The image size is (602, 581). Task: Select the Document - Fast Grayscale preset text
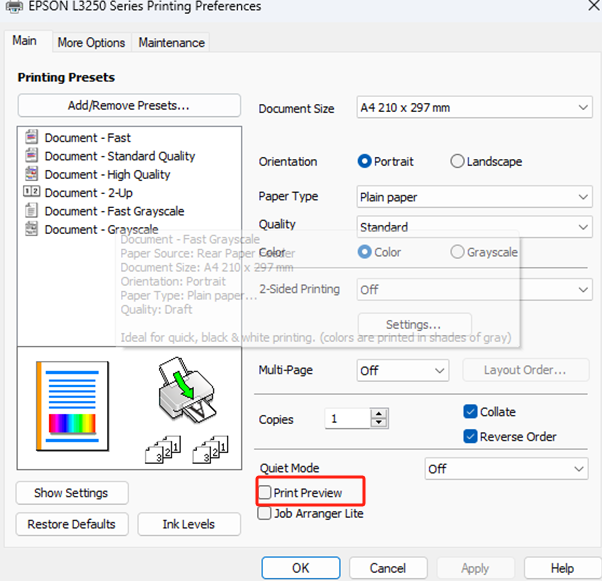pyautogui.click(x=114, y=211)
